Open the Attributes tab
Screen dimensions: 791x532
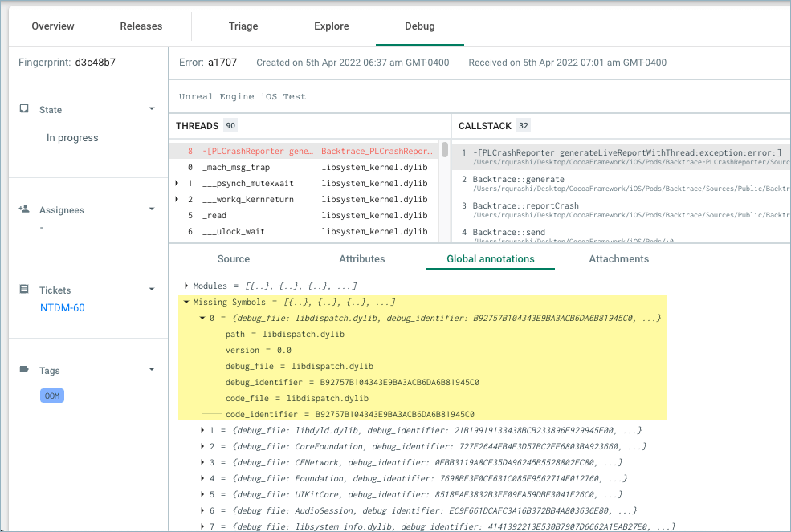pos(361,258)
